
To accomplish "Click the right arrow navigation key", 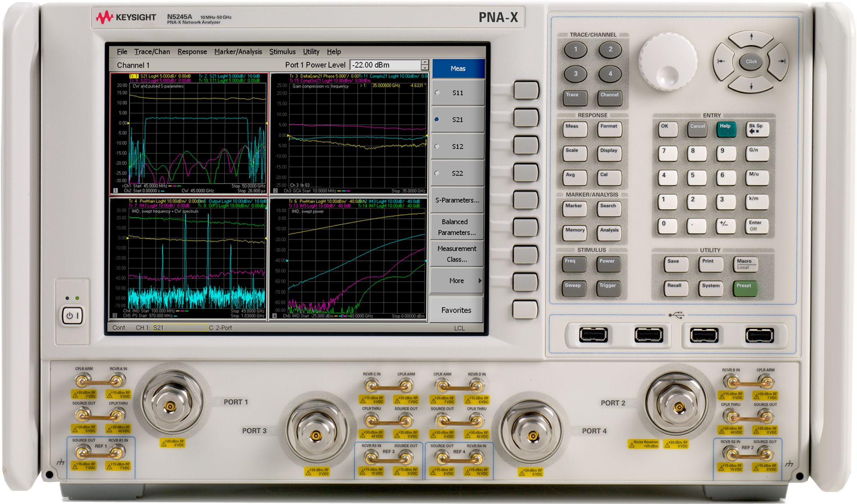I will pos(779,61).
